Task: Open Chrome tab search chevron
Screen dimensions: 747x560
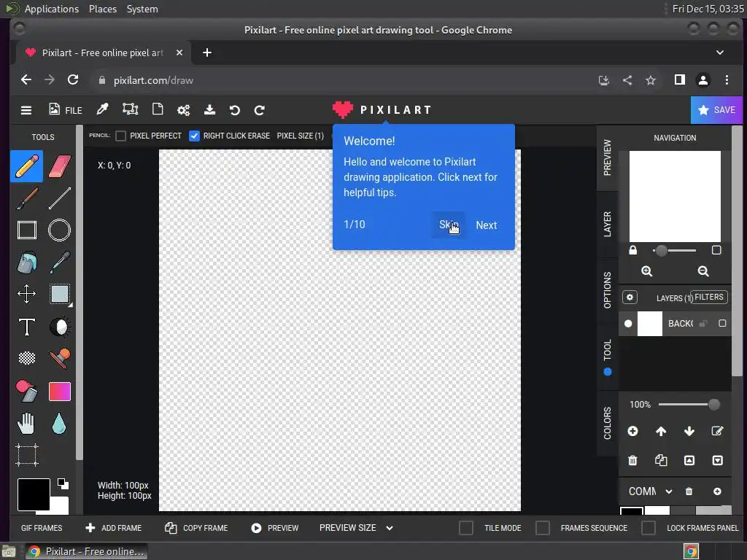Action: (x=720, y=52)
